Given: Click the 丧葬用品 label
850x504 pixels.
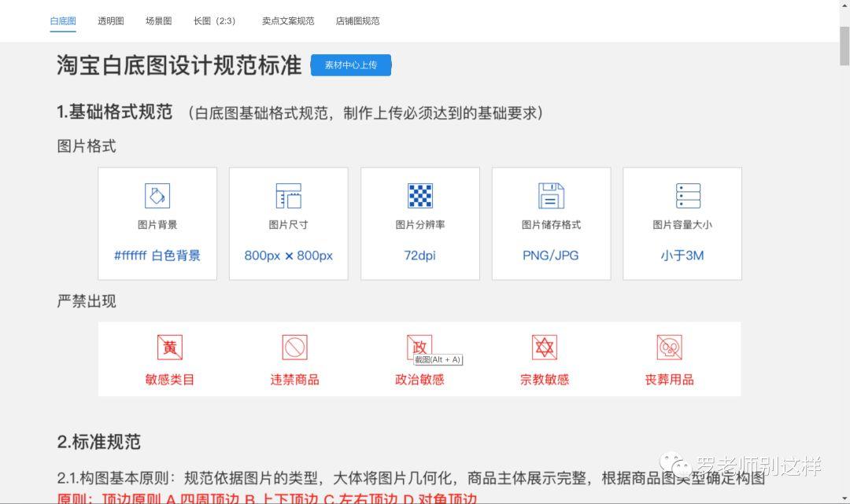Looking at the screenshot, I should 670,380.
